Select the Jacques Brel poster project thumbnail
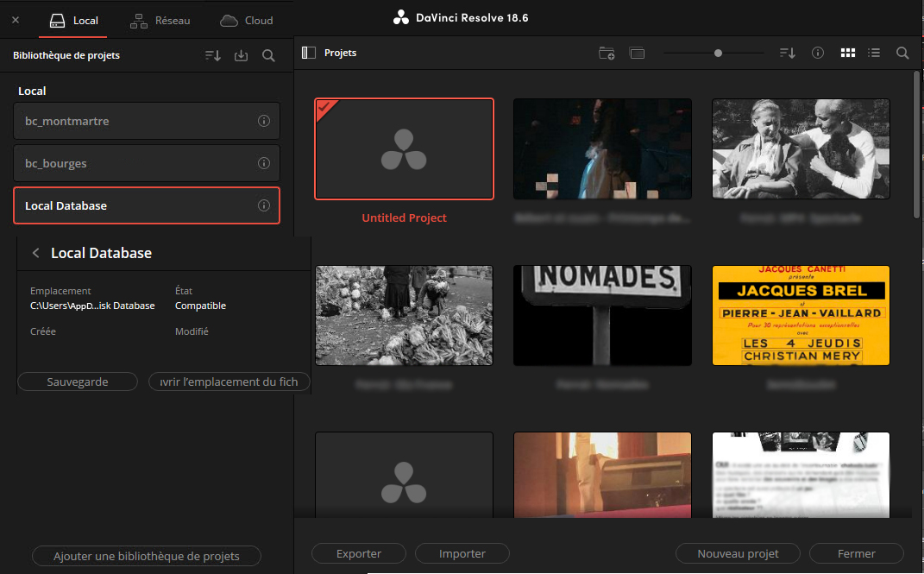924x574 pixels. [x=801, y=315]
